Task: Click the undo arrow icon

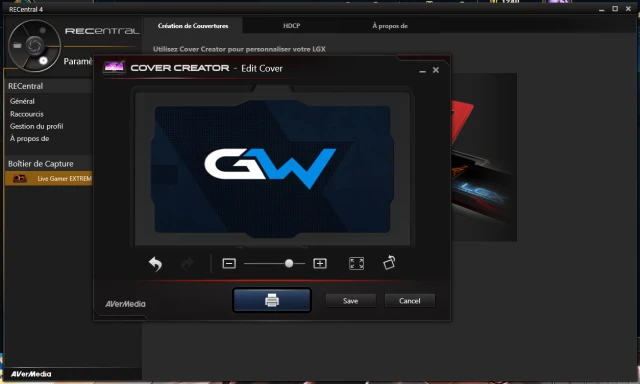Action: 156,264
